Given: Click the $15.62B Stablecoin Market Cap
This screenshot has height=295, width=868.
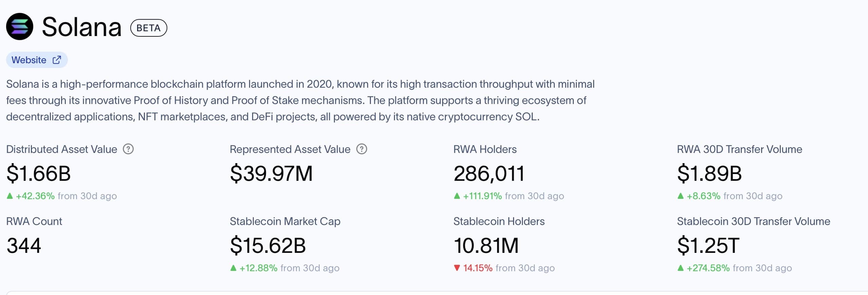Looking at the screenshot, I should (268, 245).
